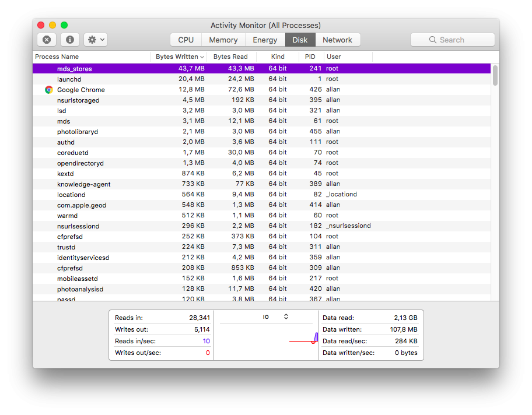The image size is (532, 415).
Task: Select the kextd process row
Action: pos(261,174)
